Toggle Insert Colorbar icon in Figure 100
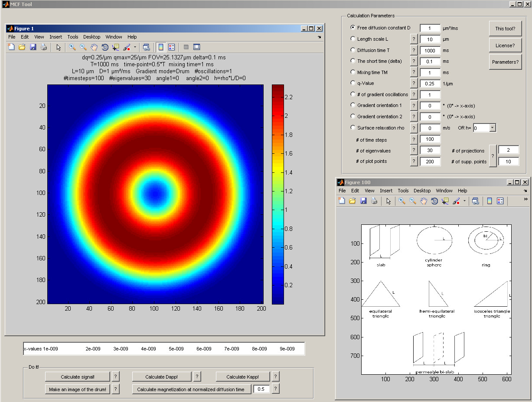This screenshot has width=532, height=402. click(x=490, y=201)
